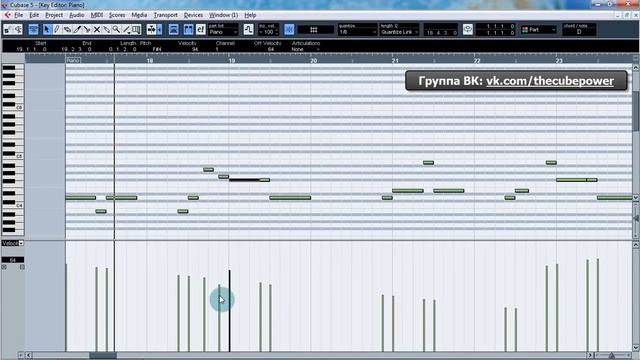Click the selected black velocity bar at bar 19
The image size is (640, 360).
tap(229, 310)
